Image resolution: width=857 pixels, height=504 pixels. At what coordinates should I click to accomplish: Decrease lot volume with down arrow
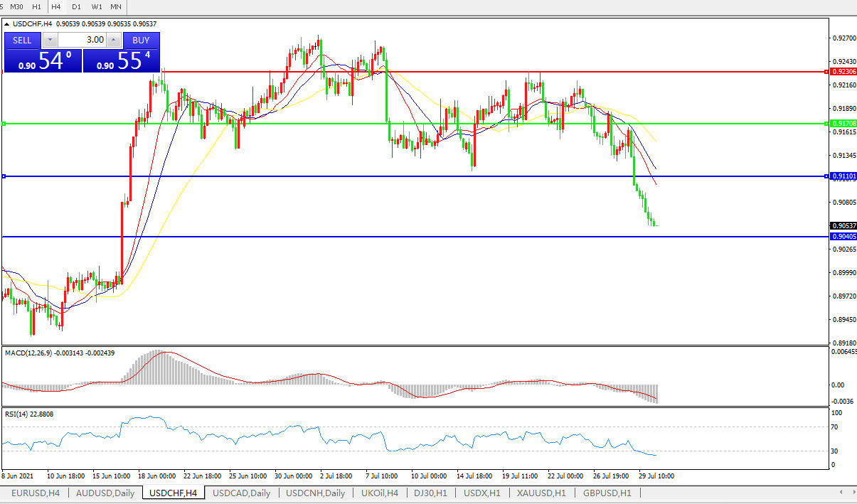(x=49, y=40)
